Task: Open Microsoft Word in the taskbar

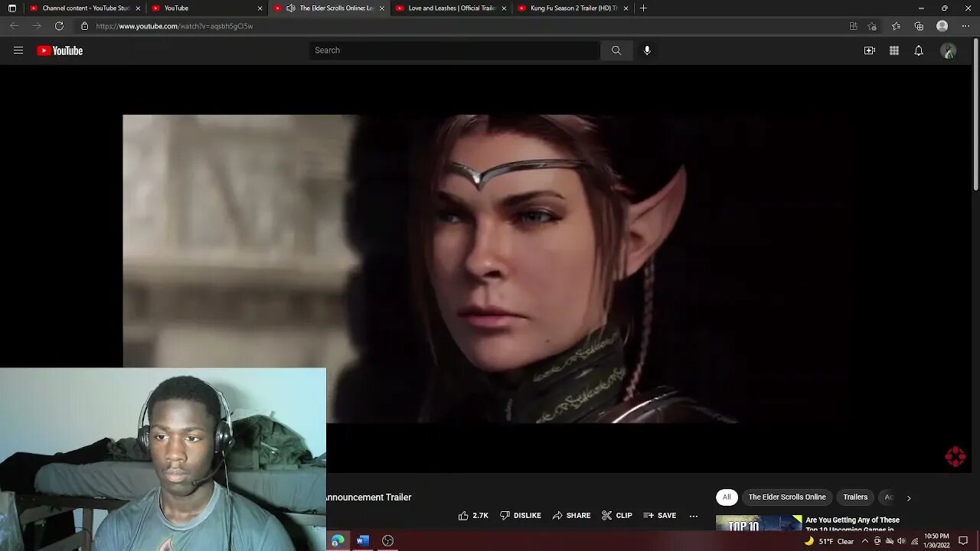Action: pos(363,541)
